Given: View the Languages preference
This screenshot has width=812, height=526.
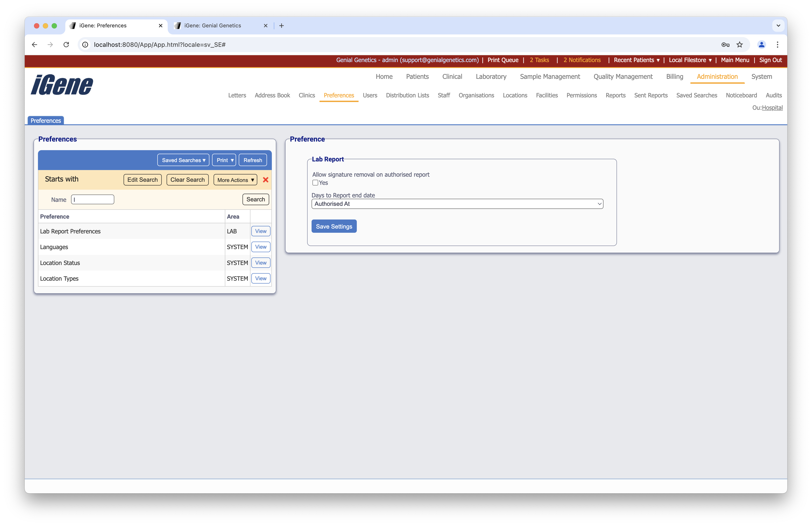Looking at the screenshot, I should tap(261, 247).
